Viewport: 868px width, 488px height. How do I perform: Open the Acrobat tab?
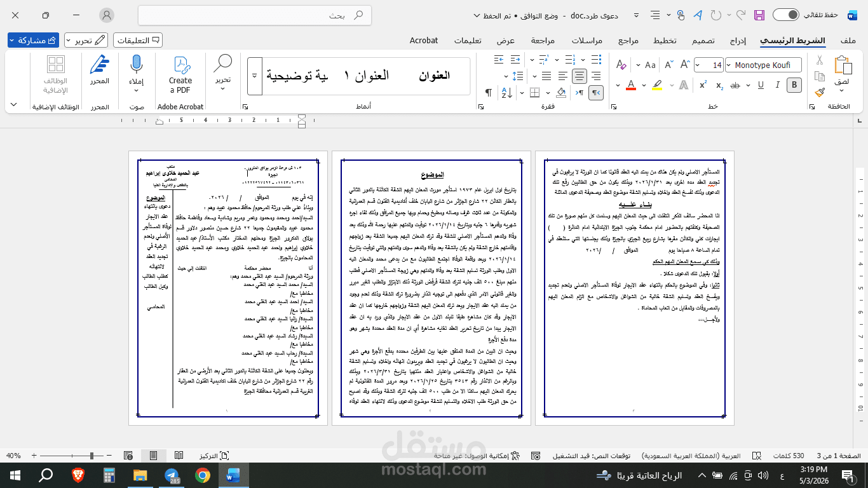[x=424, y=40]
